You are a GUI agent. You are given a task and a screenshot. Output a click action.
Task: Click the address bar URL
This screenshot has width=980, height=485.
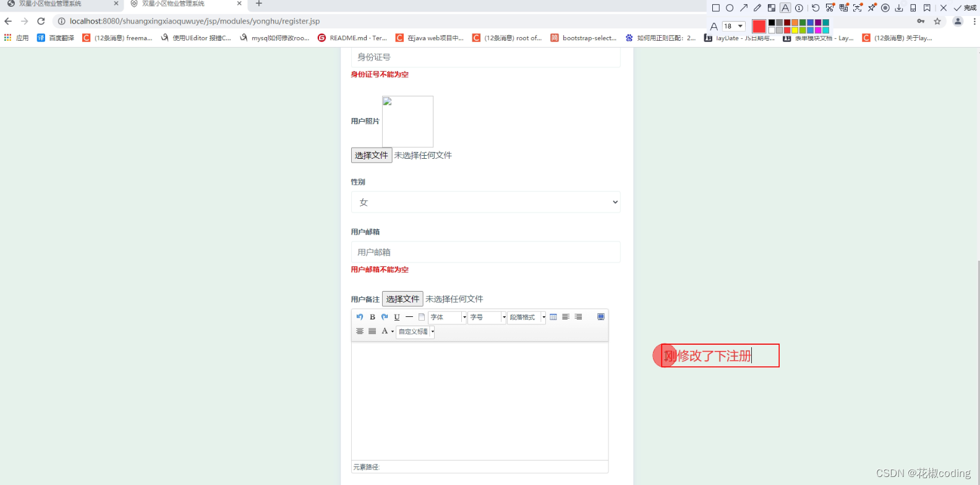[x=195, y=21]
